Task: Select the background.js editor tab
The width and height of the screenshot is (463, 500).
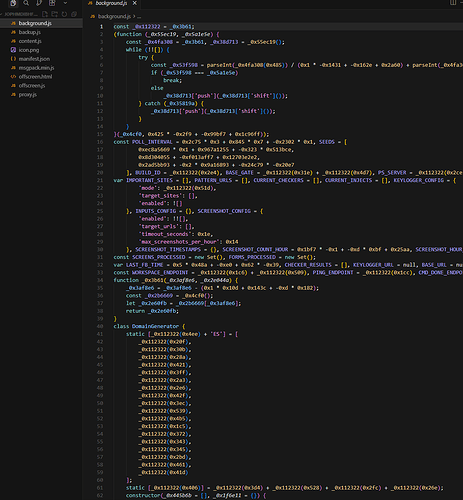Action: click(111, 3)
